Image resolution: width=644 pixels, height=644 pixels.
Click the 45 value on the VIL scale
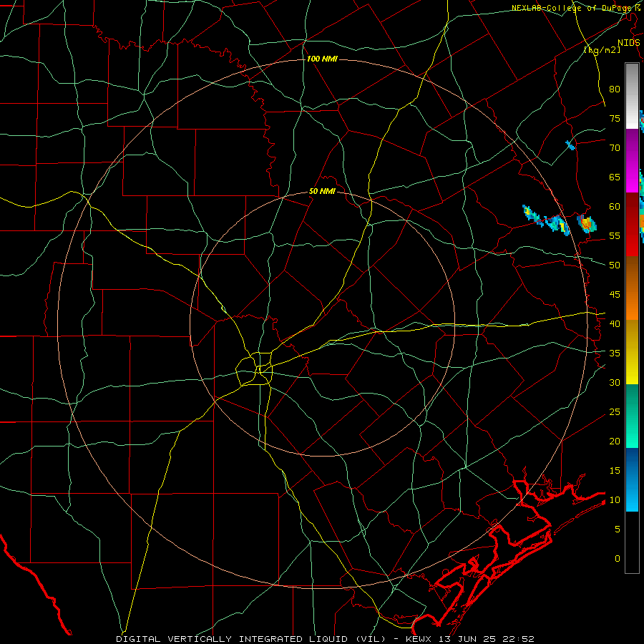coord(615,295)
